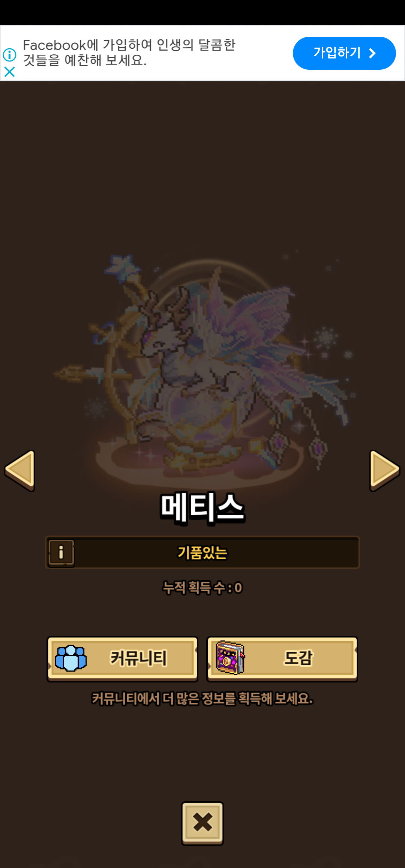Open info icon beside 기품있는 label
This screenshot has width=405, height=868.
coord(61,552)
